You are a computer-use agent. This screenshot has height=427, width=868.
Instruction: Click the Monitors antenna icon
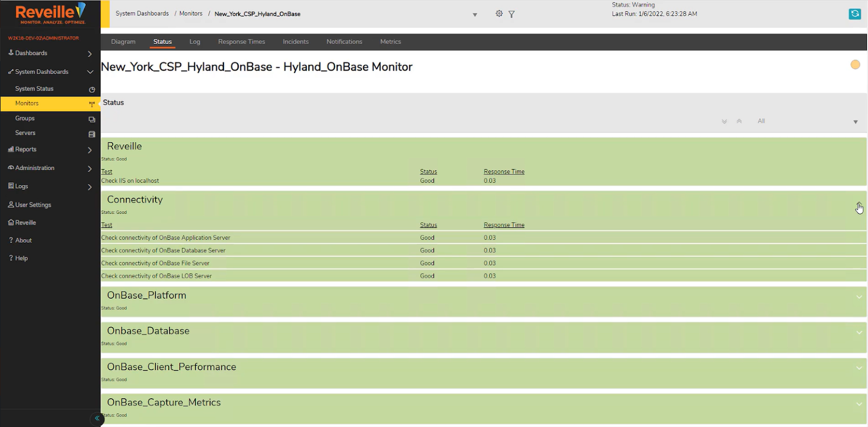coord(92,104)
